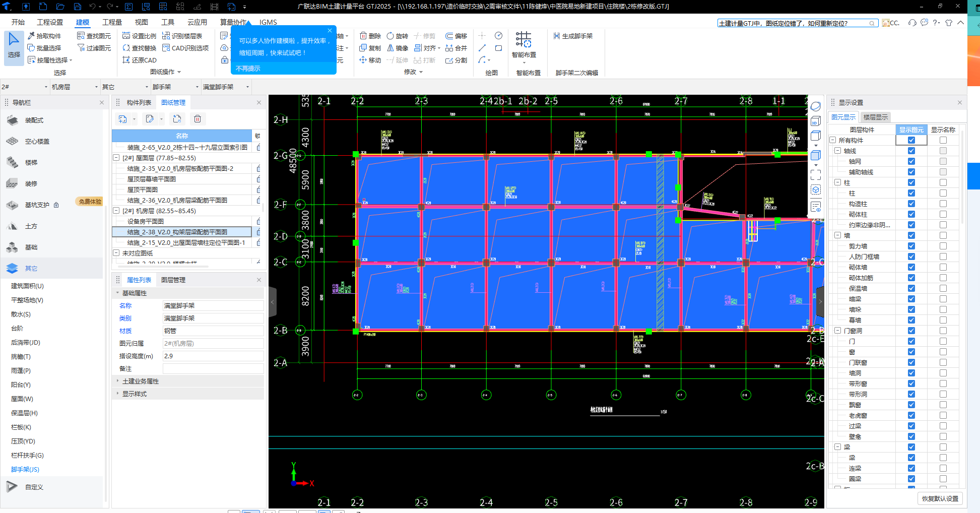Screen dimensions: 980x513
Task: Collapse the 门窗洞 tree node
Action: tap(837, 331)
